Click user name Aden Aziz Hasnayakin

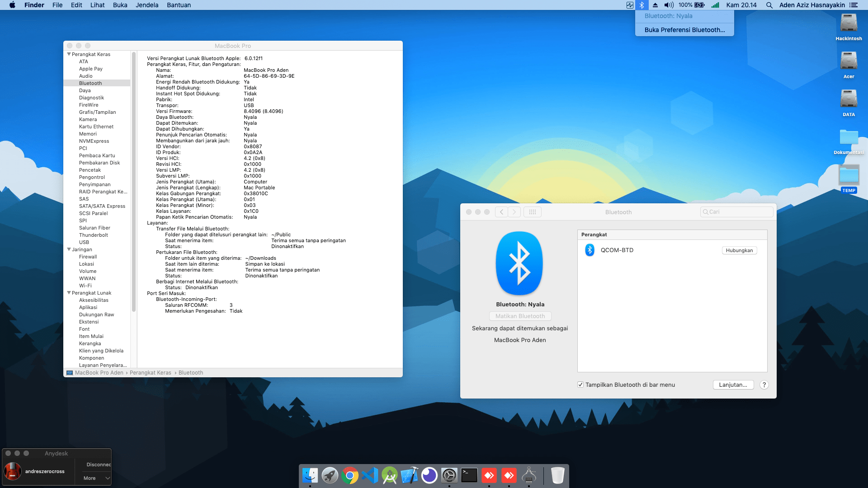click(812, 5)
